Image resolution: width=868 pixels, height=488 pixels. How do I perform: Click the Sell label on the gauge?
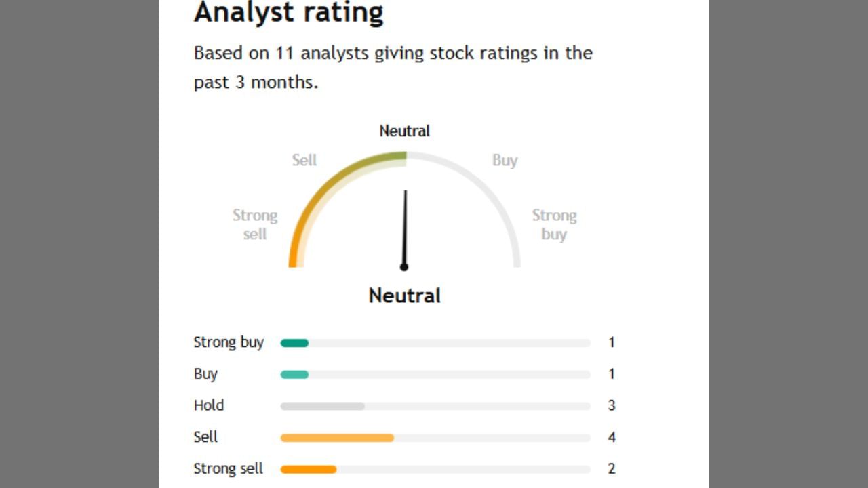coord(304,161)
